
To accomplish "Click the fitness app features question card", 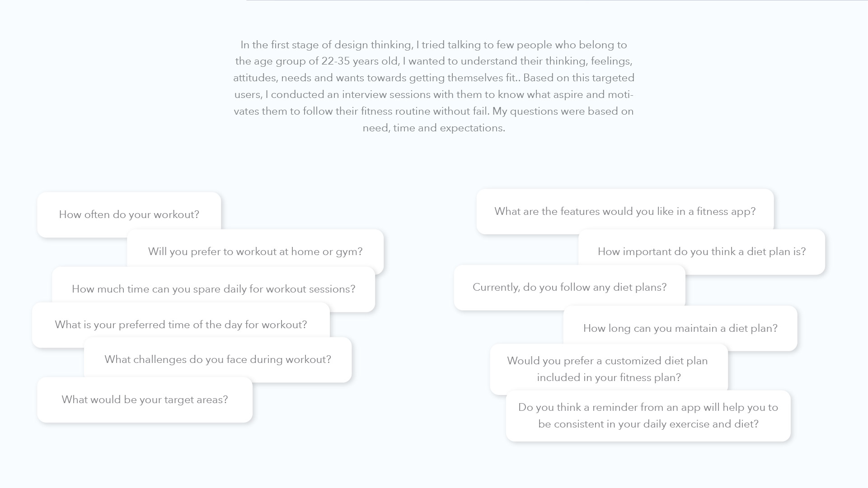I will pyautogui.click(x=625, y=211).
